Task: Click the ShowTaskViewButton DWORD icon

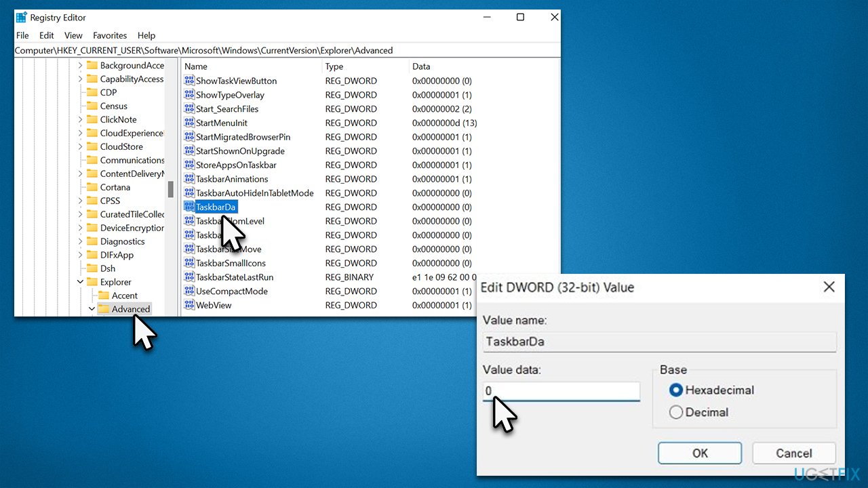Action: point(189,81)
